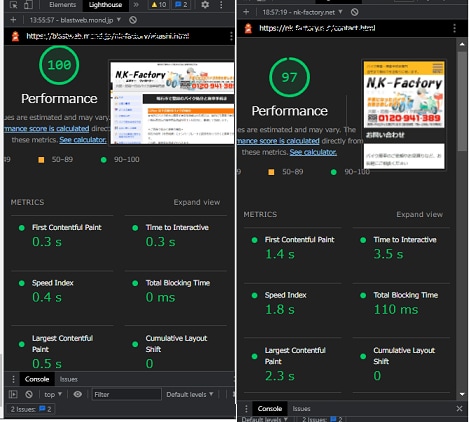Viewport: 470px width, 422px height.
Task: Click 'Expand view' in left Metrics section
Action: click(x=197, y=202)
